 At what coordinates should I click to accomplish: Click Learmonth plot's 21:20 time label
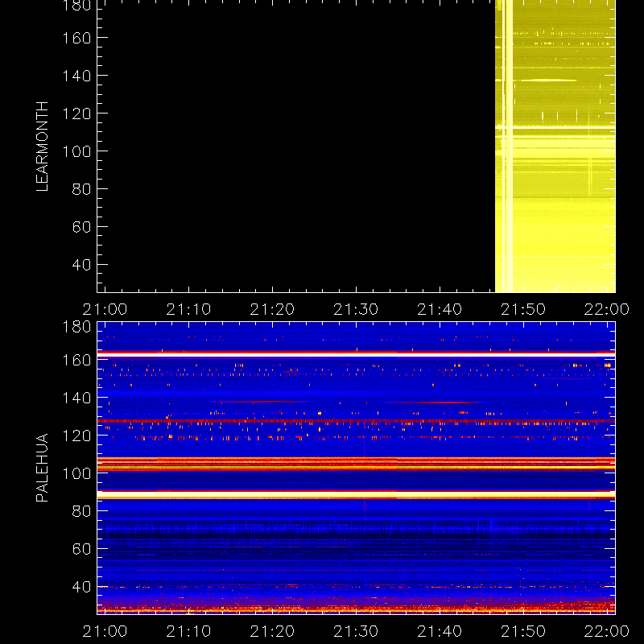[x=272, y=309]
